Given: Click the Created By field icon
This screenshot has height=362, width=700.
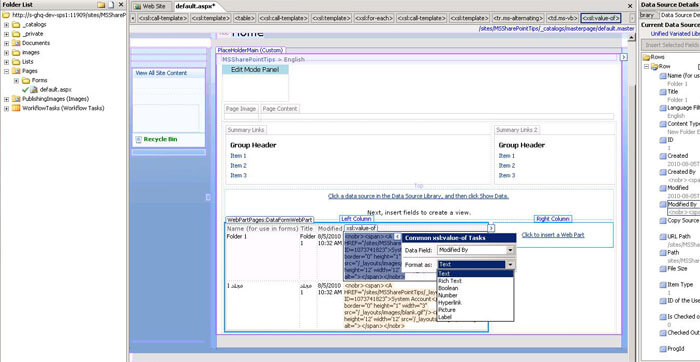Looking at the screenshot, I should click(x=663, y=172).
